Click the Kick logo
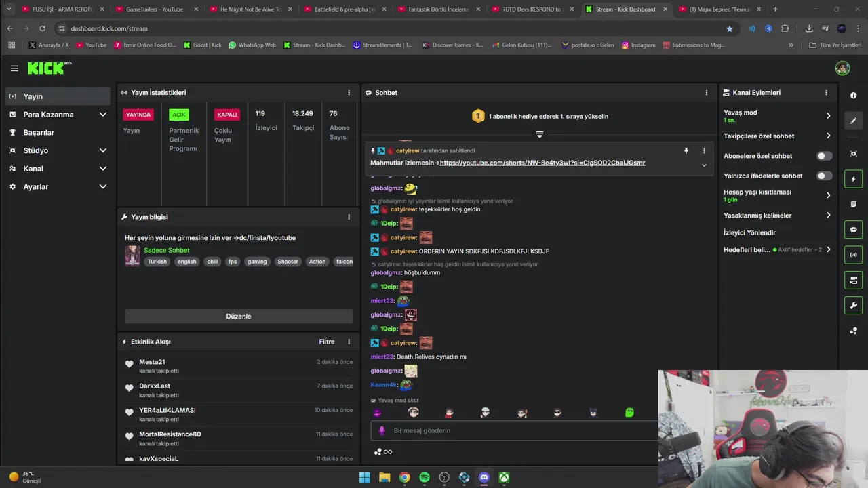Viewport: 868px width, 488px height. click(49, 68)
